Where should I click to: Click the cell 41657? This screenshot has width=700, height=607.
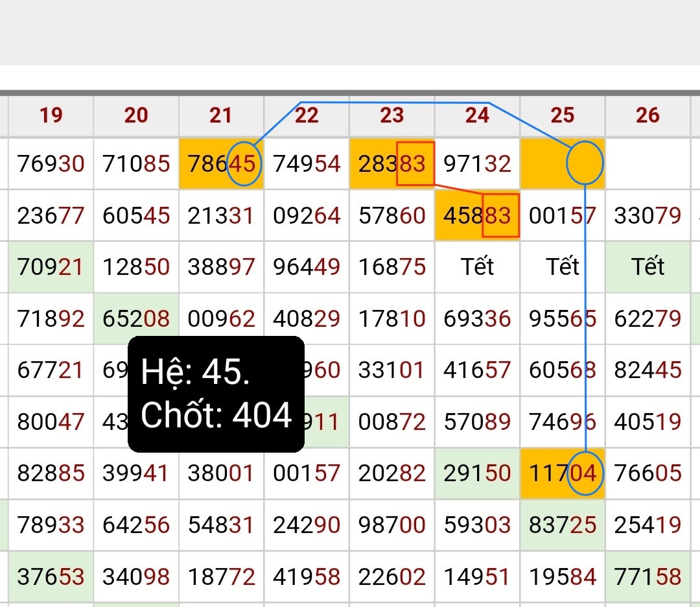(x=477, y=370)
